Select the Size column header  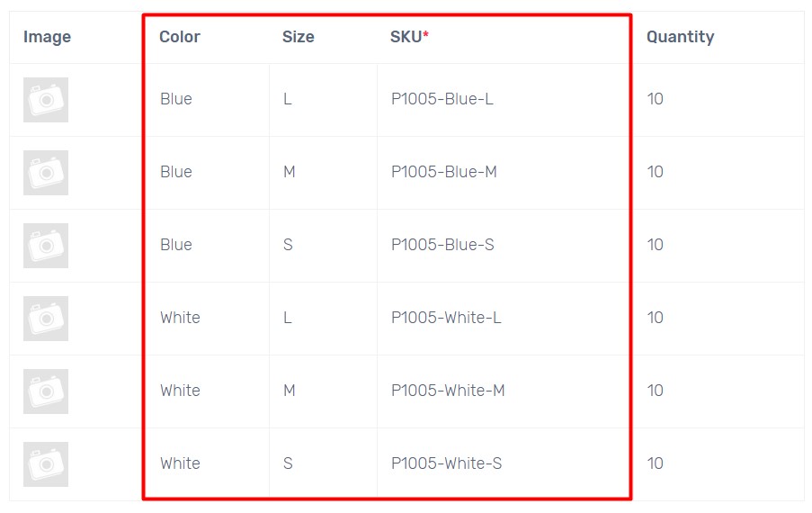tap(299, 37)
